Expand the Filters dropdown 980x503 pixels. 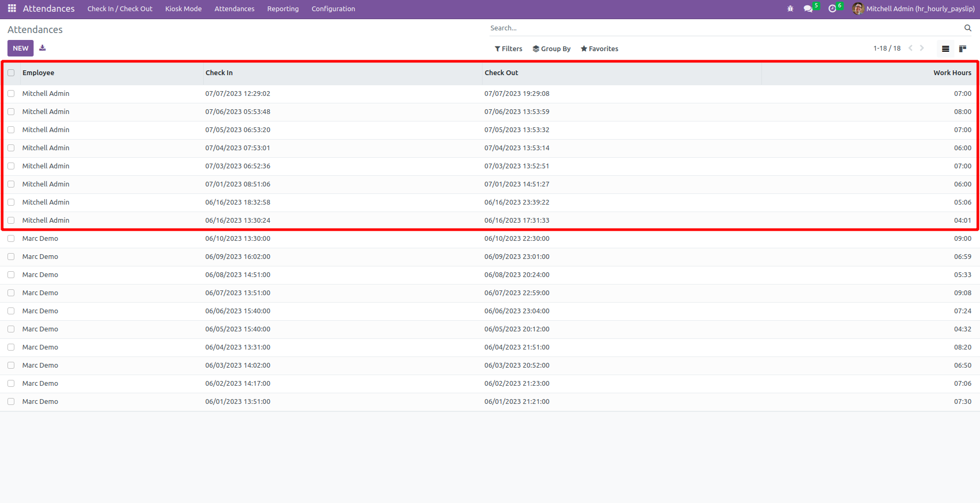509,48
